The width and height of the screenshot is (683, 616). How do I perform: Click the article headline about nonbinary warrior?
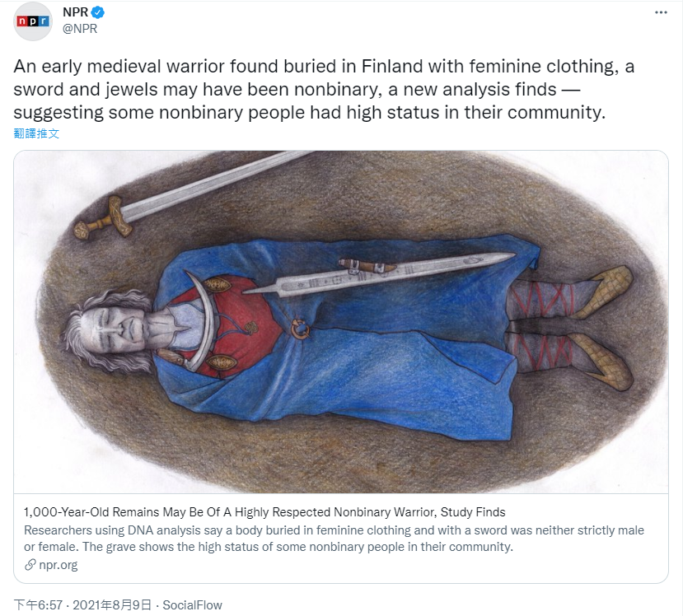click(x=264, y=512)
